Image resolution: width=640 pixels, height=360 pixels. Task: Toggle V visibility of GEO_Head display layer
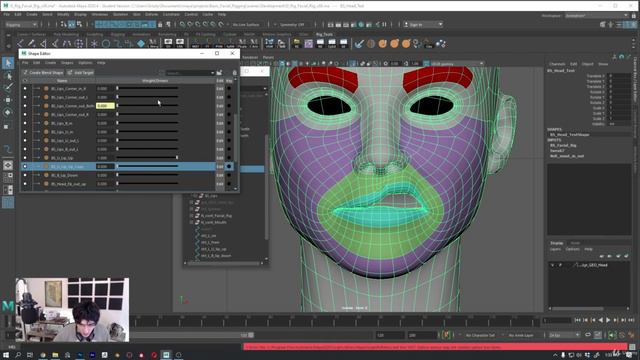[553, 265]
